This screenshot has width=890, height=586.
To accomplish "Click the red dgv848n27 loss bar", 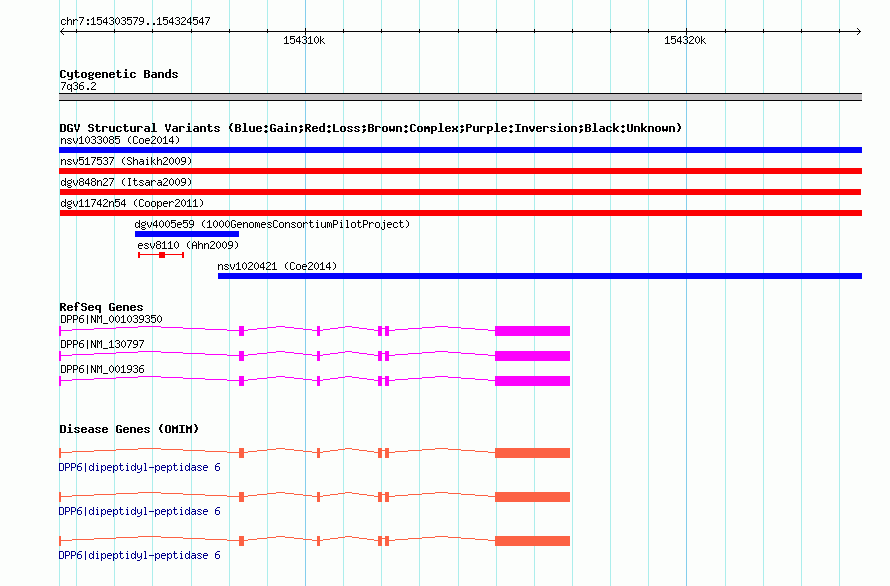I will tap(460, 192).
